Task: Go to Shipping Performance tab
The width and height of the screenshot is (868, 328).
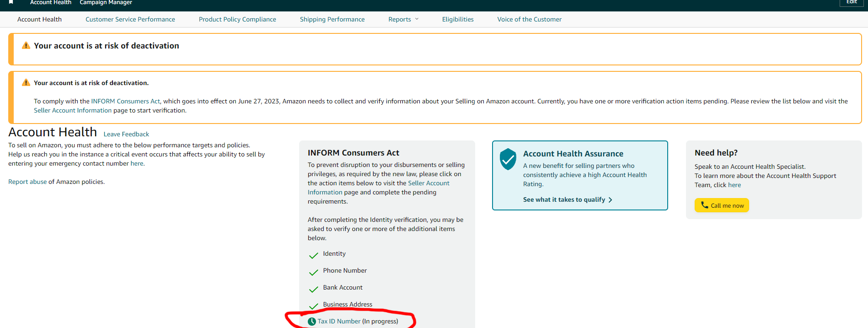Action: (332, 19)
